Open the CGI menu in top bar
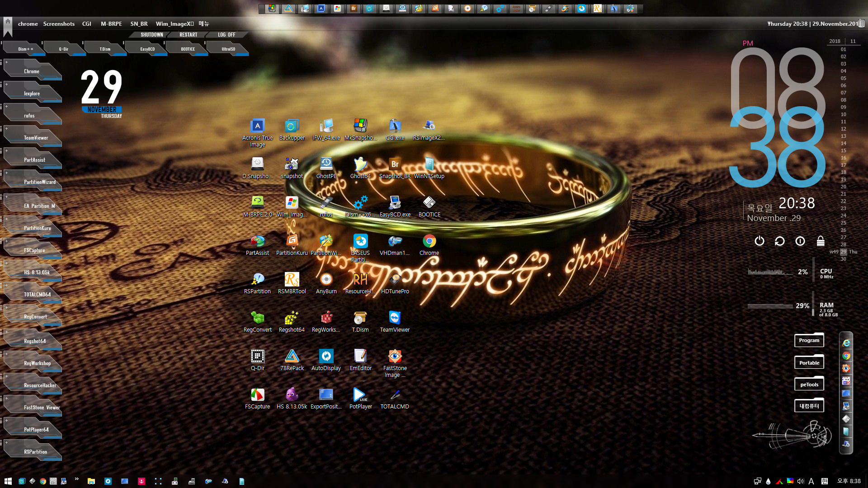The width and height of the screenshot is (868, 488). point(87,24)
